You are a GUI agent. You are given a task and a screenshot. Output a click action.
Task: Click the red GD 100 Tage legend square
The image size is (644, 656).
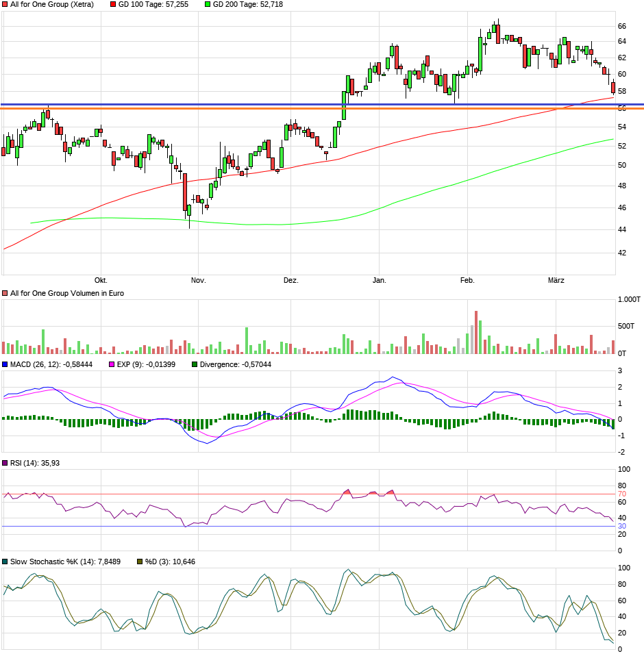[x=113, y=5]
